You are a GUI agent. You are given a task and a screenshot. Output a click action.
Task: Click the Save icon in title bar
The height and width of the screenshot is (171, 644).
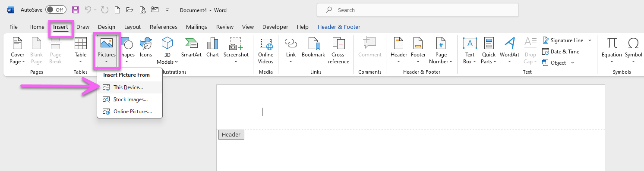coord(76,9)
